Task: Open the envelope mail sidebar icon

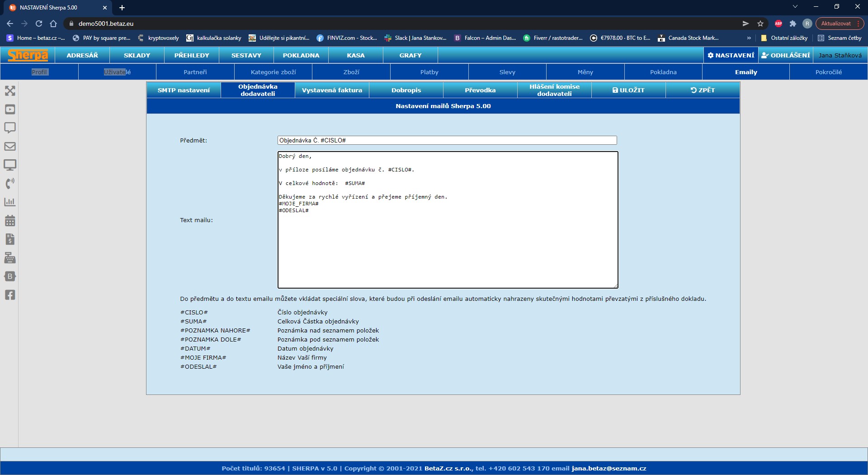Action: [x=10, y=147]
